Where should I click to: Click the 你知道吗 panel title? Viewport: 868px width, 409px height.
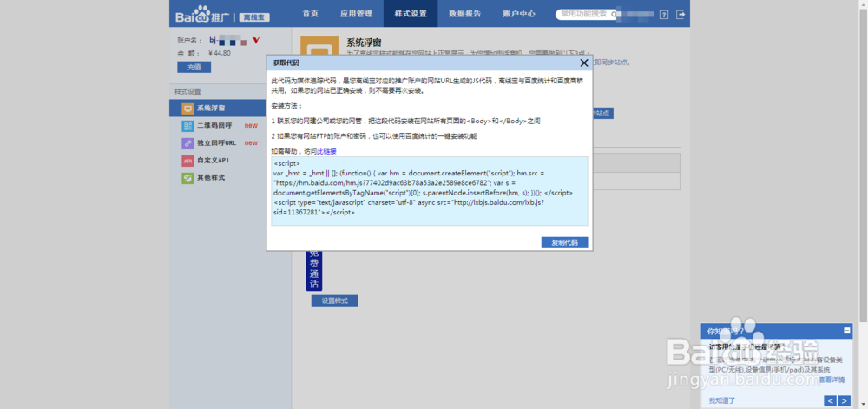click(x=725, y=331)
